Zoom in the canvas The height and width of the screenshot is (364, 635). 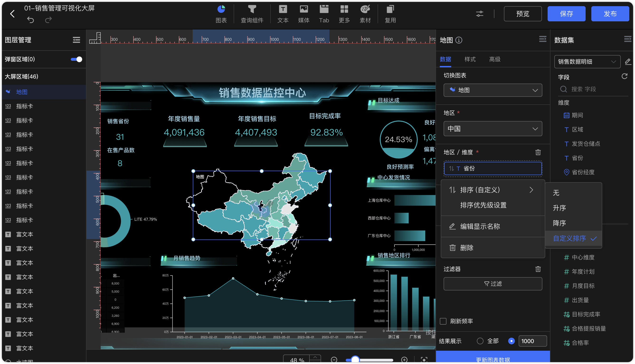[404, 359]
